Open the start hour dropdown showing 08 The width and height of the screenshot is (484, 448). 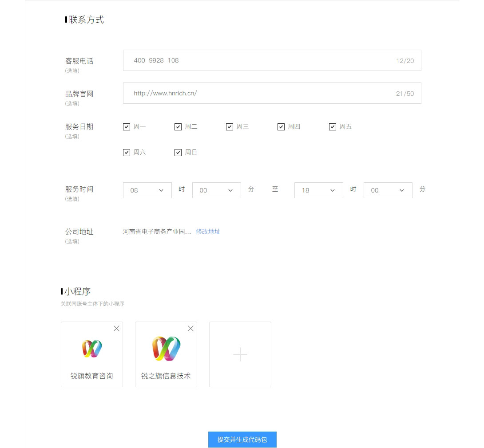tap(147, 190)
